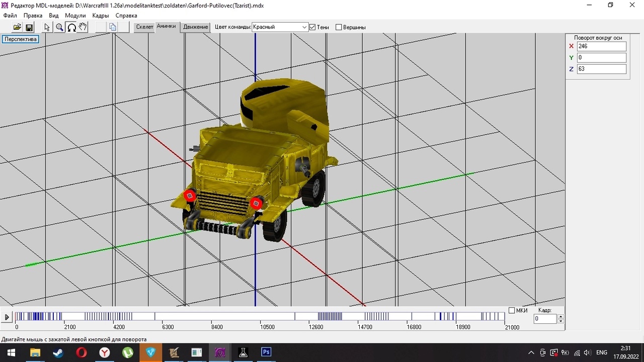This screenshot has width=644, height=362.
Task: Click the Open file folder icon
Action: [17, 27]
